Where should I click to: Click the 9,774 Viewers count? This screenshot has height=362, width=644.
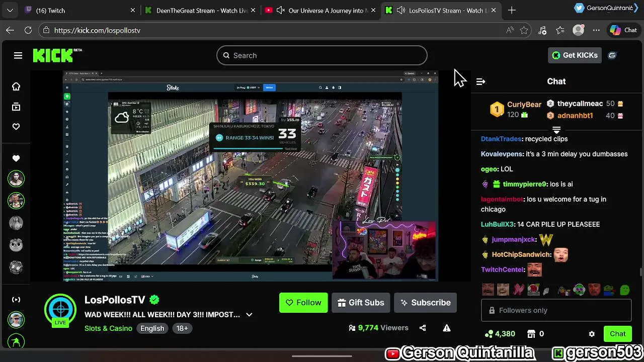pos(378,328)
